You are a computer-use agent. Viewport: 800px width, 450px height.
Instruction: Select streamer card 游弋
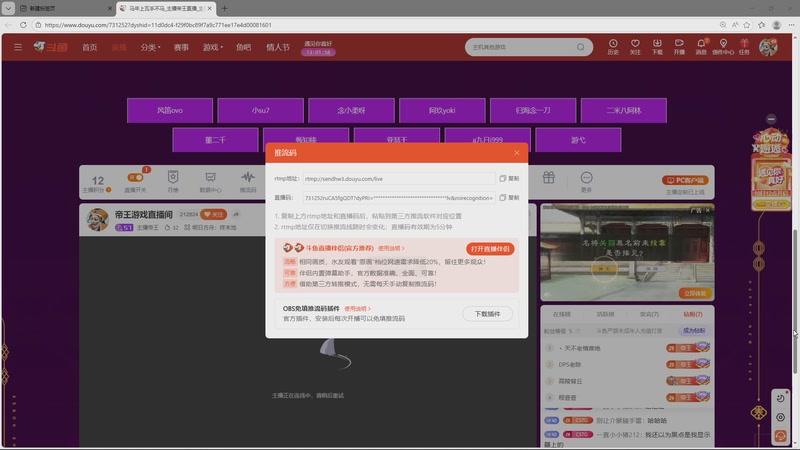pos(578,140)
